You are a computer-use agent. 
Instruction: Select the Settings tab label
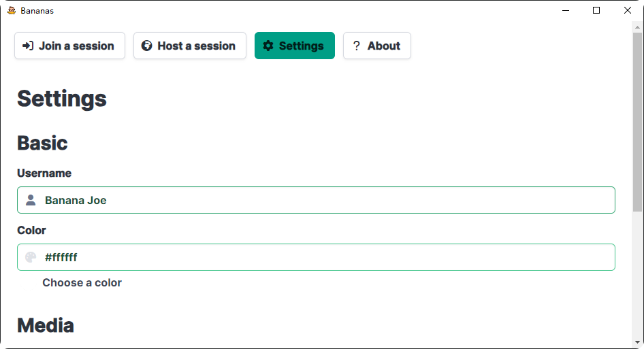pyautogui.click(x=301, y=46)
